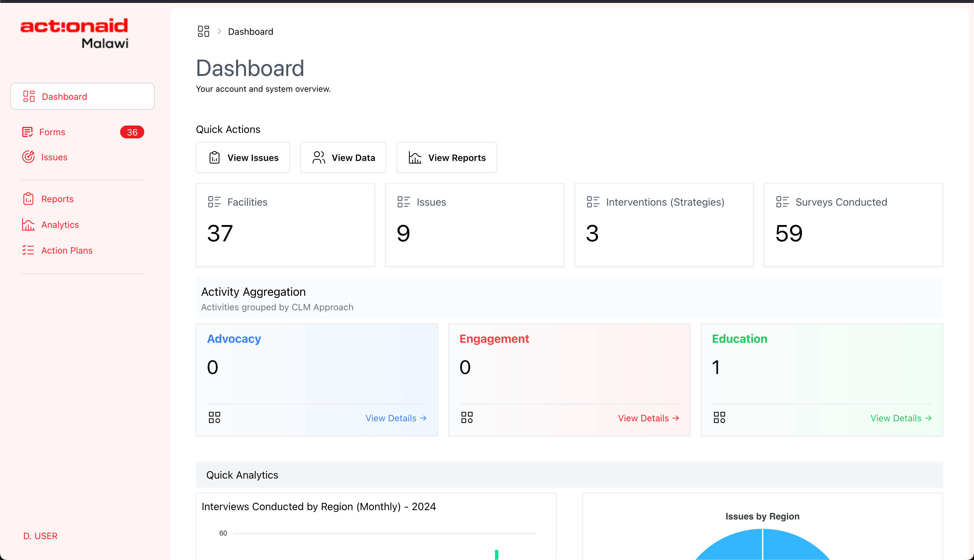974x560 pixels.
Task: Click the Activity Aggregation heading
Action: [x=253, y=292]
